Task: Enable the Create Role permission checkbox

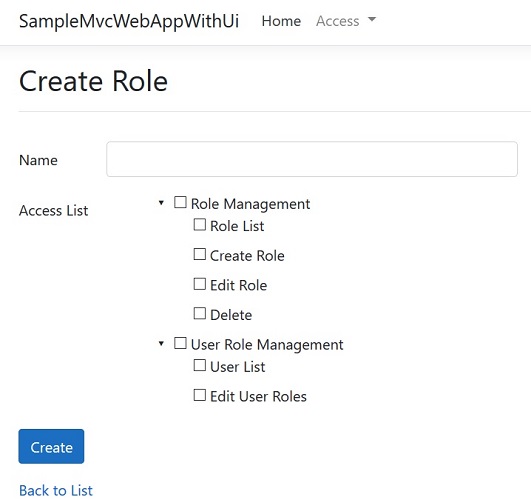Action: point(199,254)
